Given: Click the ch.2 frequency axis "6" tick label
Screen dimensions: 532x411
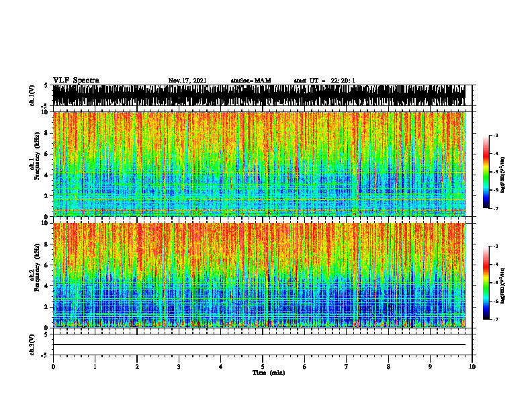Looking at the screenshot, I should [47, 265].
